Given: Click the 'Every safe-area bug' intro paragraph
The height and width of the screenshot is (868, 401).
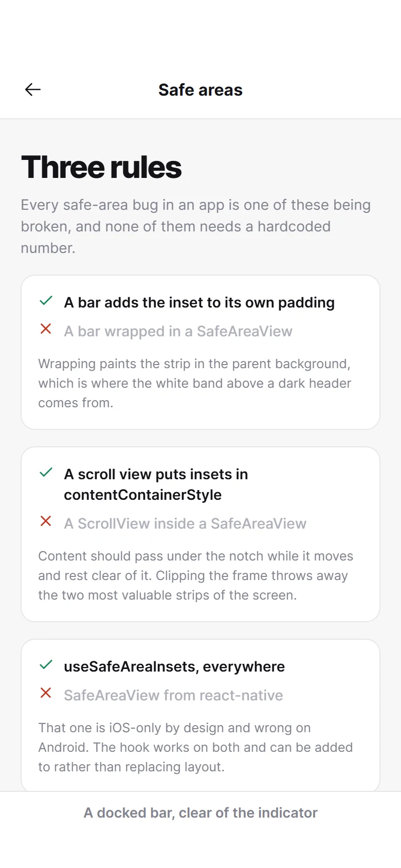Looking at the screenshot, I should click(196, 226).
